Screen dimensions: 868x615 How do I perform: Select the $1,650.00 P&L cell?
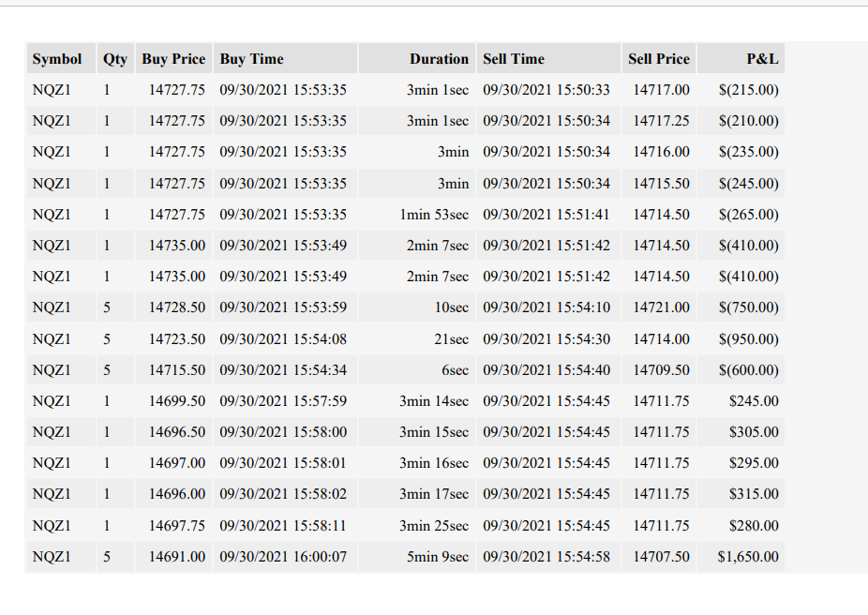[x=741, y=556]
